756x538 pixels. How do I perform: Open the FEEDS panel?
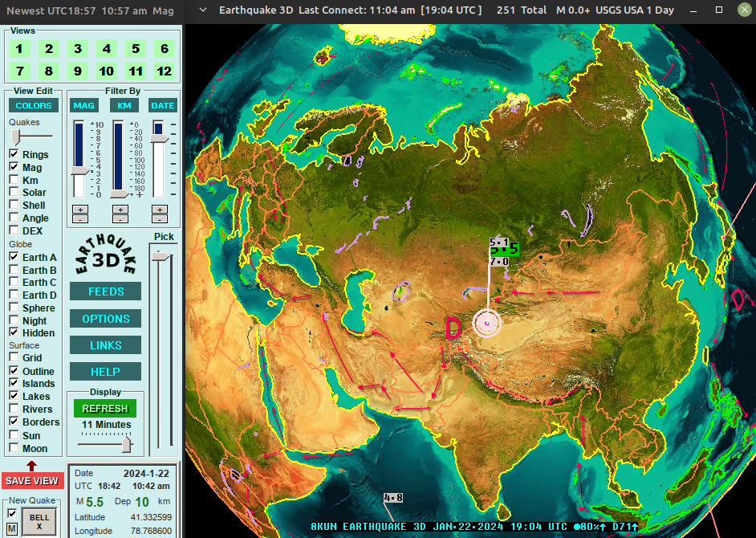(x=106, y=291)
